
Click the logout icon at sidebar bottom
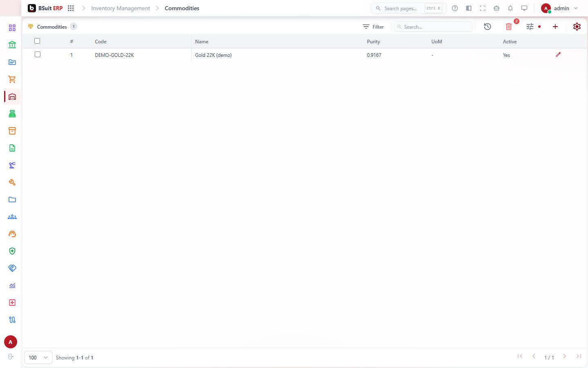11,357
